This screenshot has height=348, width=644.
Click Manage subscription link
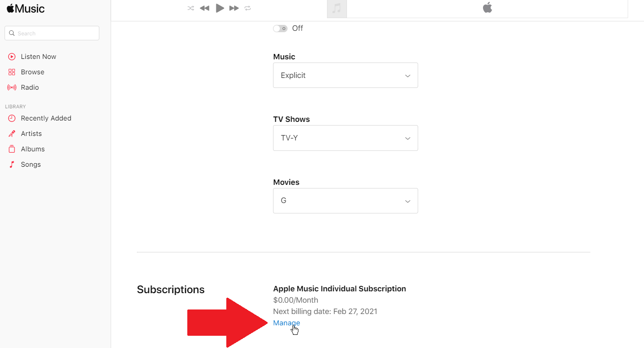pos(287,323)
